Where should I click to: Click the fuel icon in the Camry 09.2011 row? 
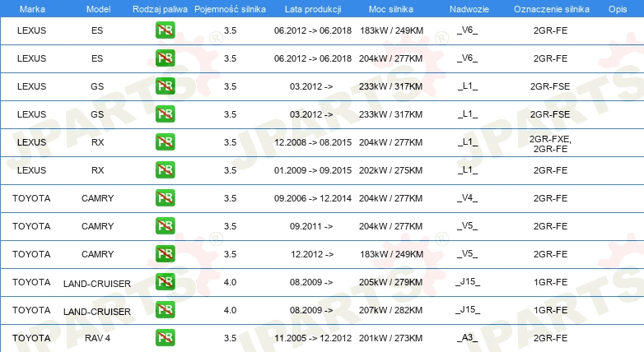click(165, 225)
